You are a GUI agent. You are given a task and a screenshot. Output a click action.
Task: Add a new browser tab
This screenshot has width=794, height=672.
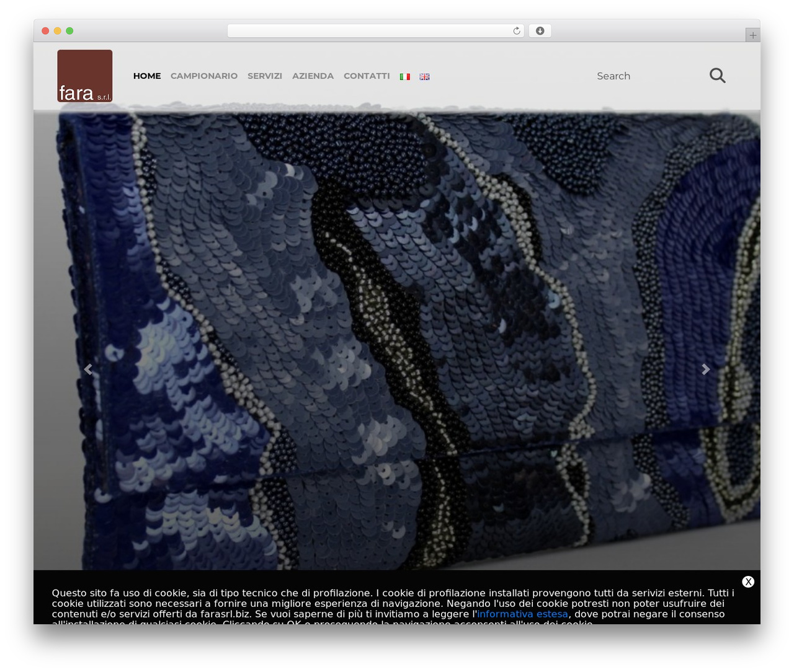point(752,35)
